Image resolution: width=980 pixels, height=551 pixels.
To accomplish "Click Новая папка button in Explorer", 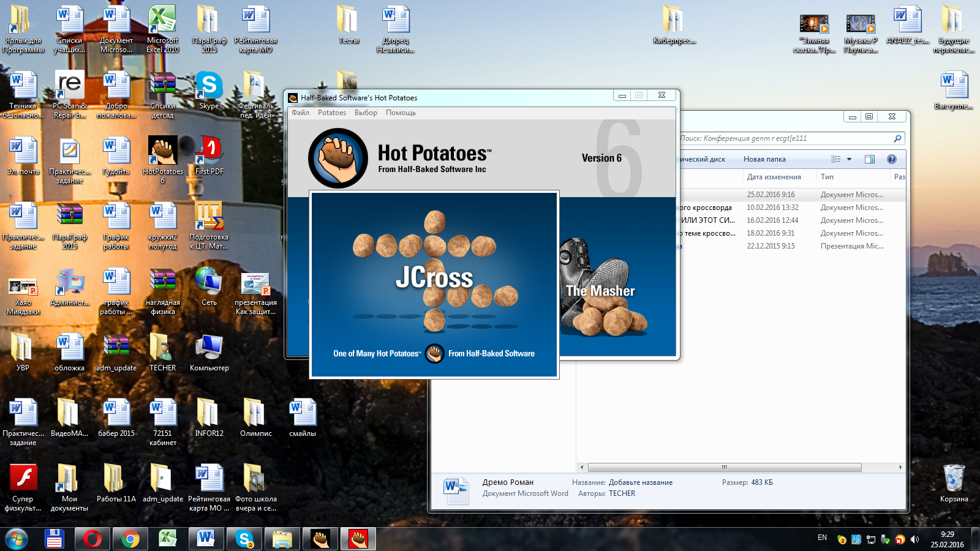I will click(764, 159).
